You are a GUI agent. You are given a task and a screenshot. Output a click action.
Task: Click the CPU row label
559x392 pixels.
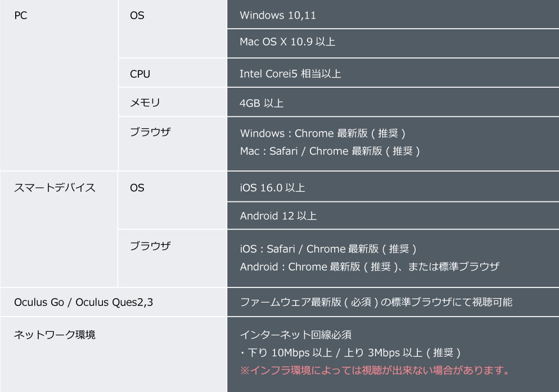(140, 74)
